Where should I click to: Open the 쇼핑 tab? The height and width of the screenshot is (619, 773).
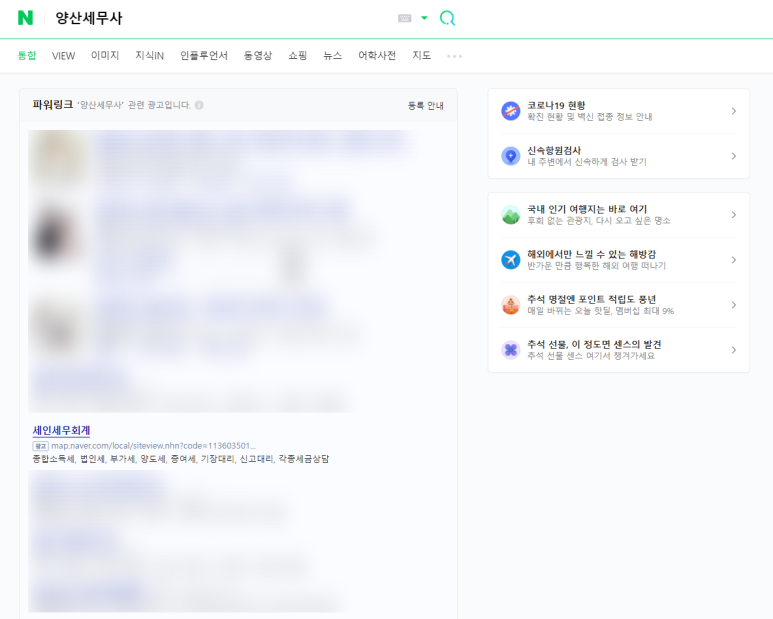298,55
